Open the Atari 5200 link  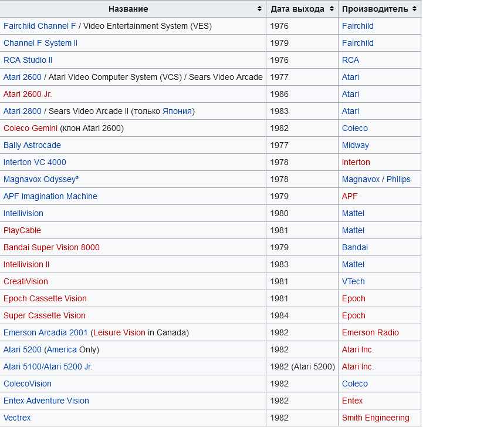(x=22, y=350)
